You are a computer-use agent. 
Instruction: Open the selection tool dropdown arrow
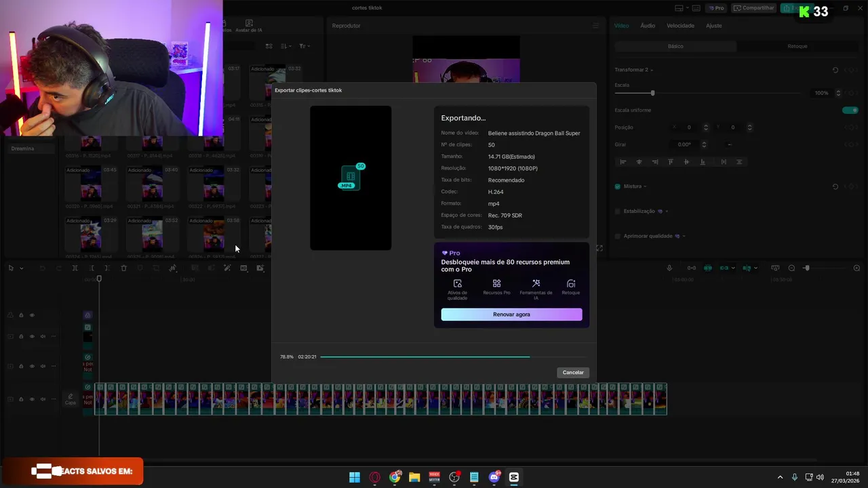21,268
